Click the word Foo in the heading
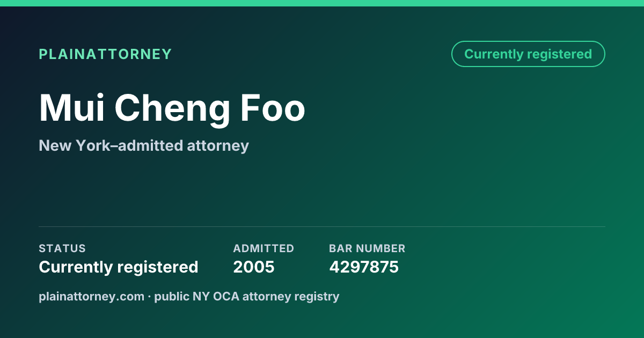Viewport: 644px width, 338px height. pyautogui.click(x=273, y=109)
